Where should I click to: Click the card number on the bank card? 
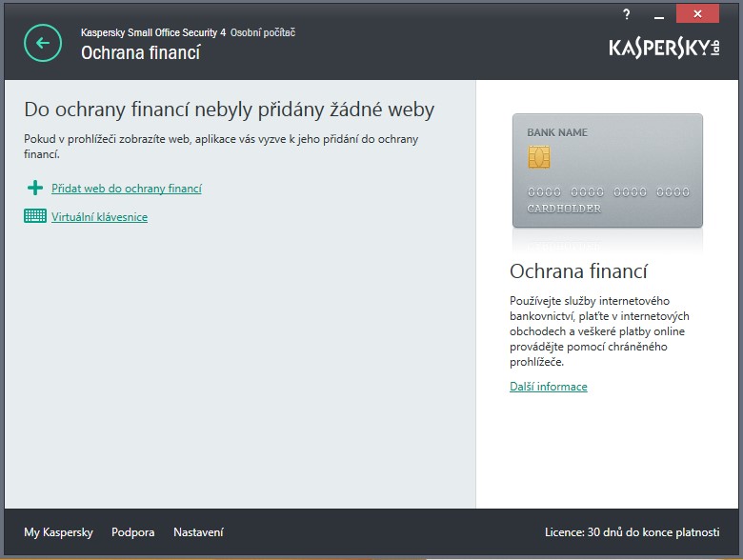point(608,191)
